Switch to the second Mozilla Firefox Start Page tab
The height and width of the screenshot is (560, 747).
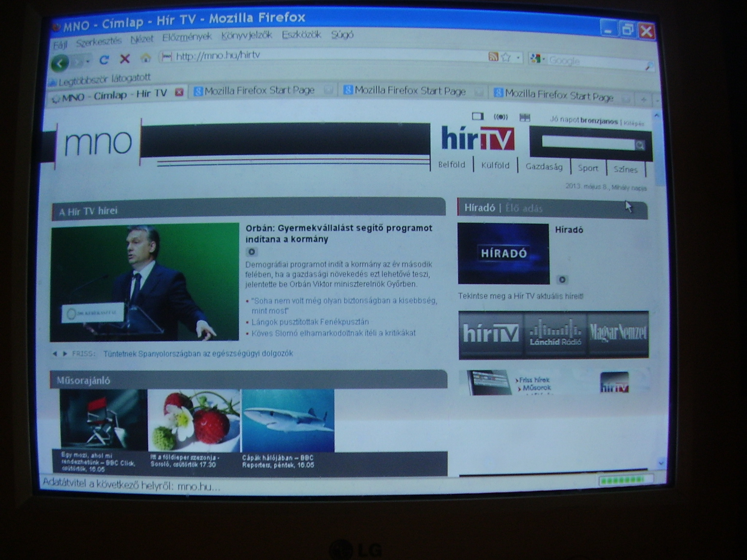[410, 90]
